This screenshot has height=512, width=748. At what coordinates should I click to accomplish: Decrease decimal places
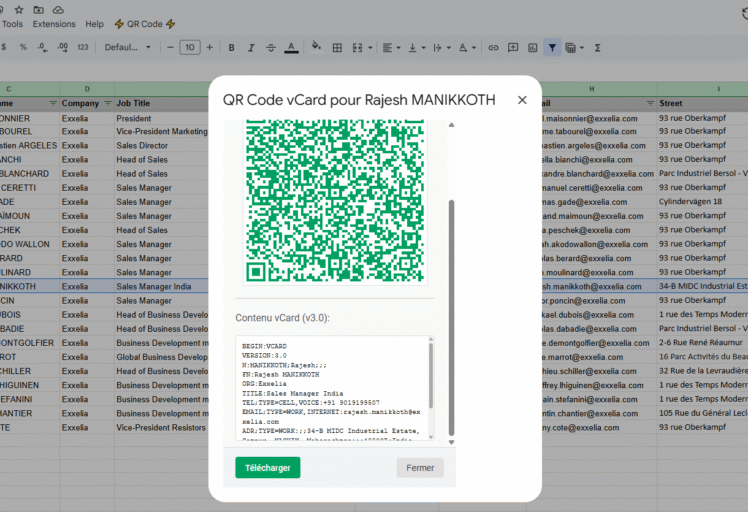click(42, 47)
